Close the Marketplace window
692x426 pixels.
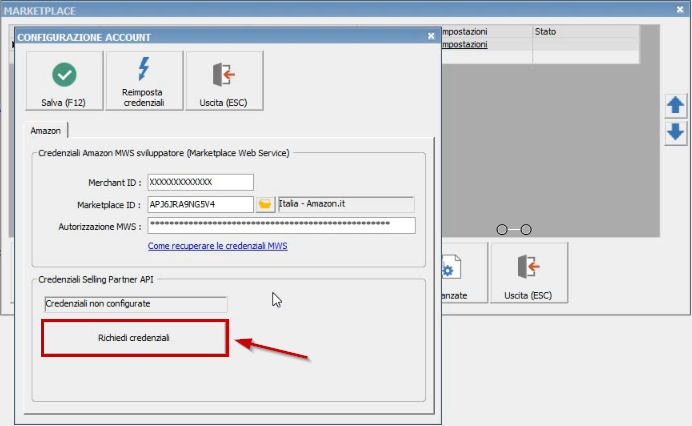pos(680,9)
